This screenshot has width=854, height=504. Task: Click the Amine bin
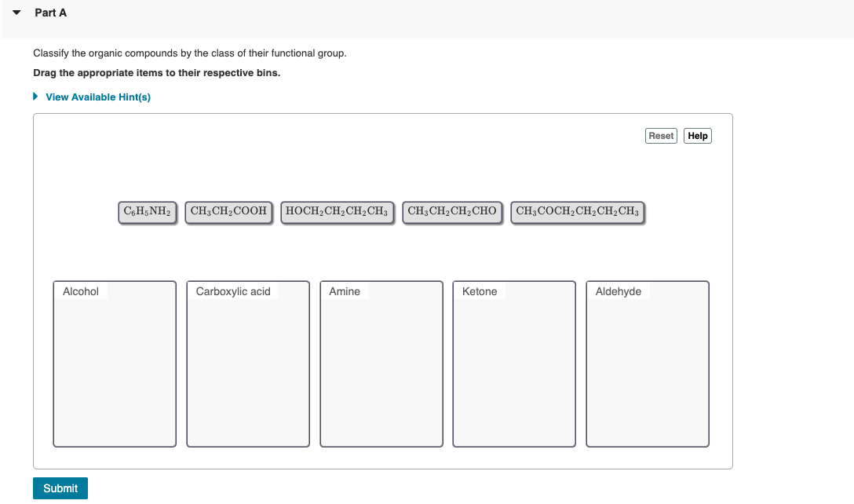coord(381,363)
